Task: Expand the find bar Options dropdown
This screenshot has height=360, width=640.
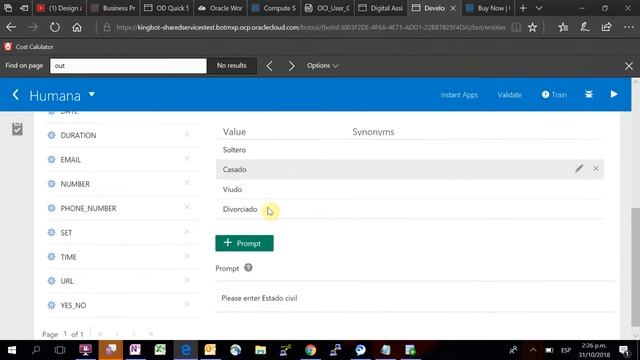Action: pos(322,66)
